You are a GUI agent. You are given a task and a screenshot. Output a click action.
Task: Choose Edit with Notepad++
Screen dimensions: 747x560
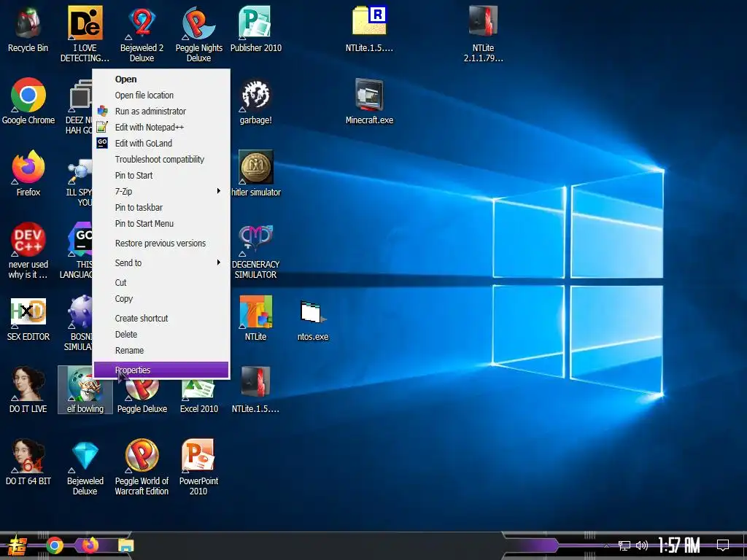(x=161, y=127)
